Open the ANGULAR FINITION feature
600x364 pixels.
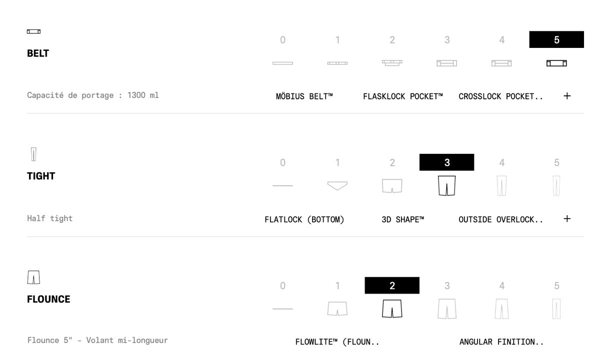pyautogui.click(x=501, y=342)
